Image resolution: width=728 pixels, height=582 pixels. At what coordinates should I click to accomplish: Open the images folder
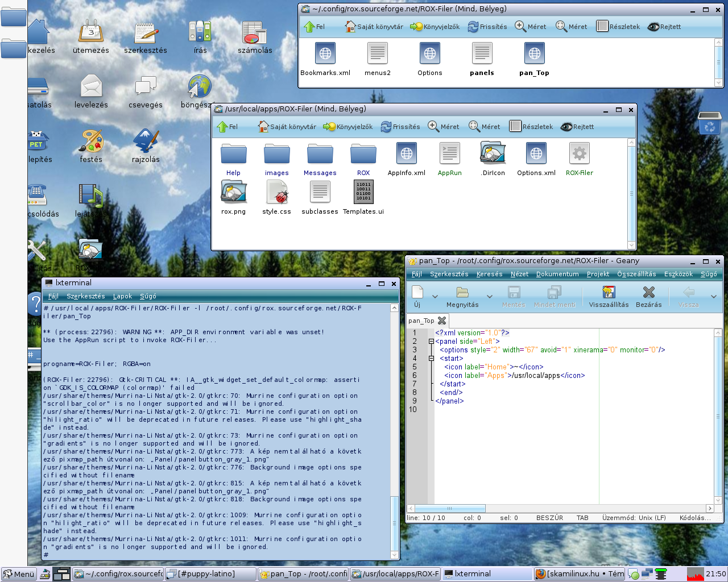click(277, 159)
